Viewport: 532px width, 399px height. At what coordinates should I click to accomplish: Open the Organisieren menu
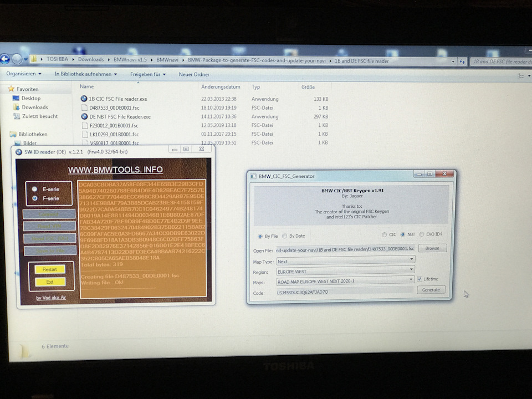23,74
